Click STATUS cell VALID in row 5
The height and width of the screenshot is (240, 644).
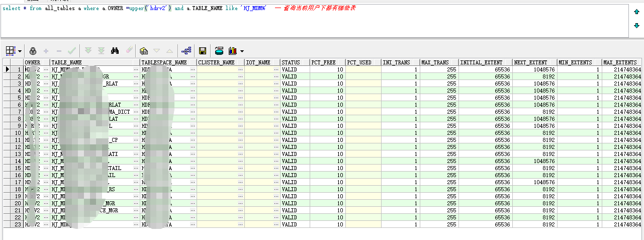[295, 98]
